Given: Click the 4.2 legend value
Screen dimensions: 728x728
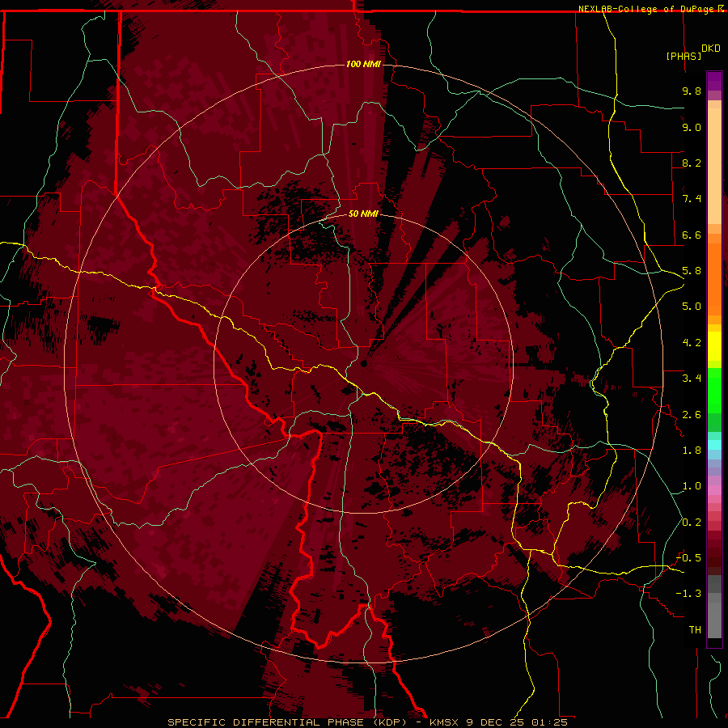Looking at the screenshot, I should pyautogui.click(x=692, y=343).
